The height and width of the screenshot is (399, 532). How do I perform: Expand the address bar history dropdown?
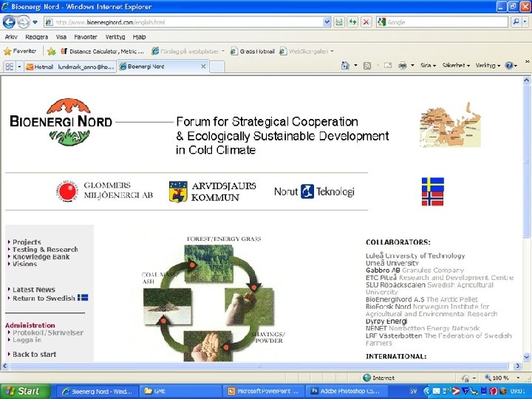click(327, 22)
